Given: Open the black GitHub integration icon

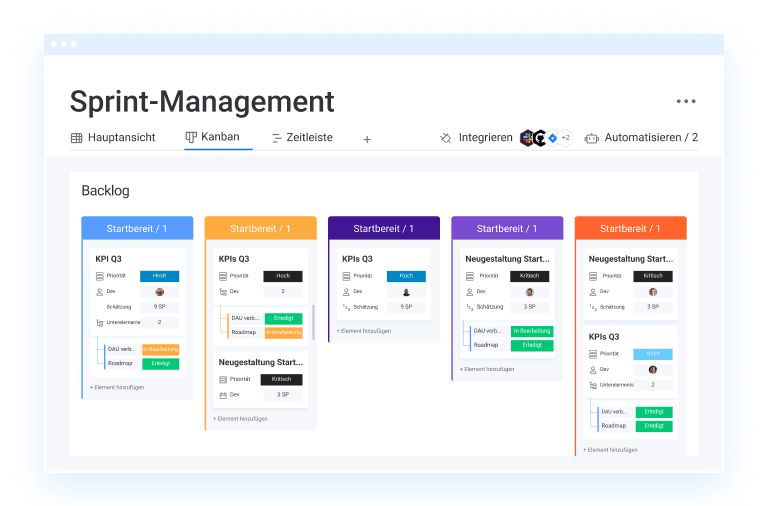Looking at the screenshot, I should [x=540, y=138].
